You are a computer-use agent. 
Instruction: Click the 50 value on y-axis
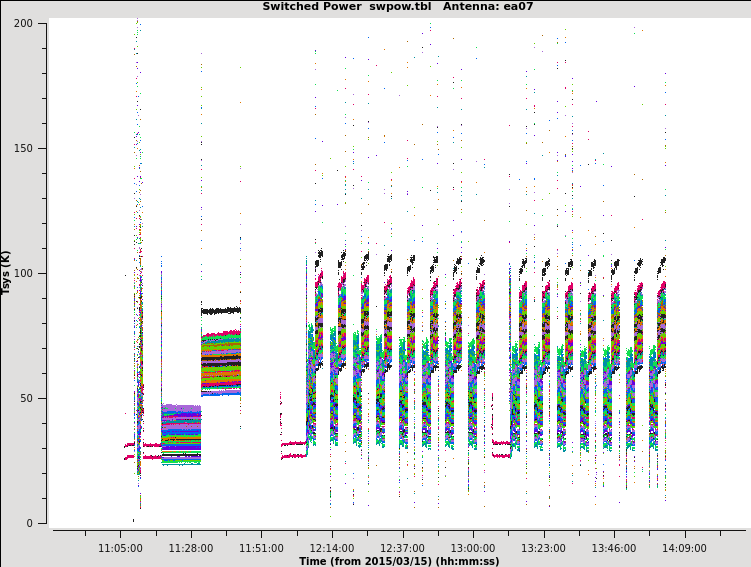tap(29, 398)
